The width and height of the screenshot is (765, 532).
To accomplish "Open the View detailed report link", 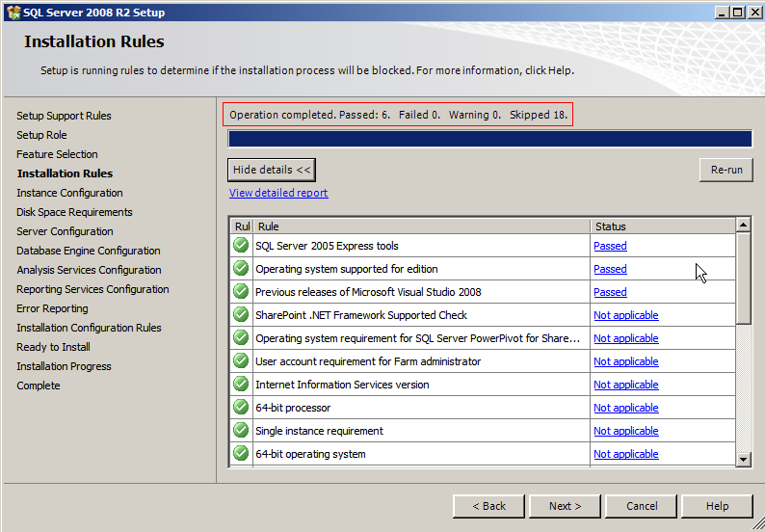I will [x=278, y=193].
